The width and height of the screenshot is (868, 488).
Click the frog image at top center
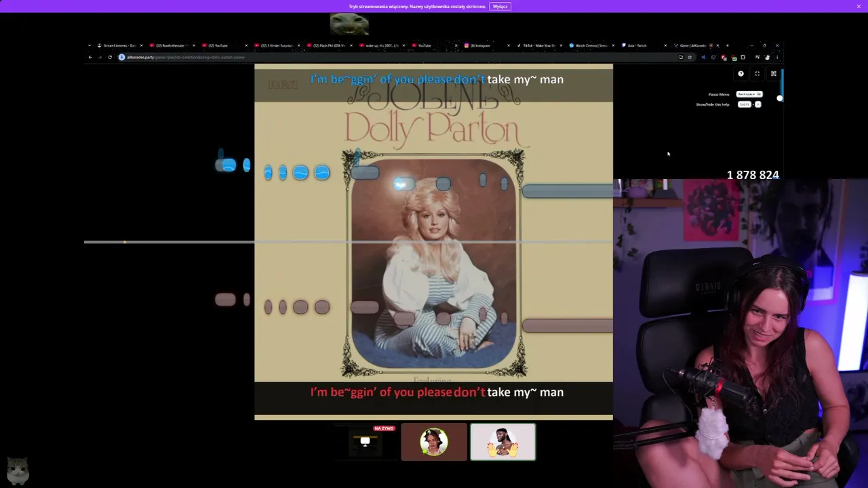tap(349, 24)
